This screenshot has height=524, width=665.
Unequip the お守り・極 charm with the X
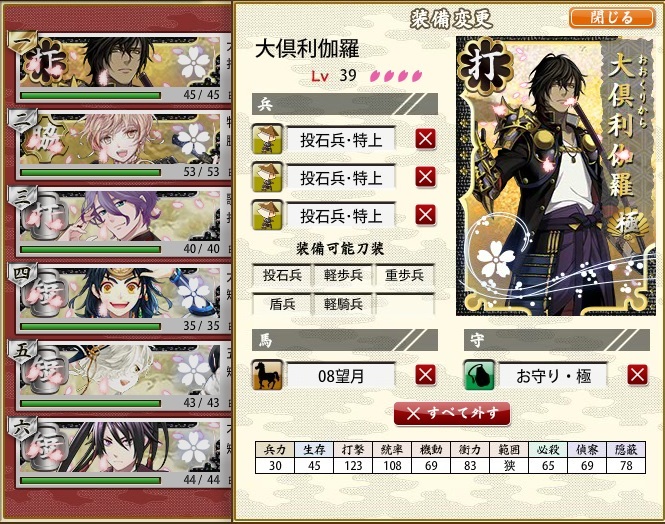pos(637,375)
